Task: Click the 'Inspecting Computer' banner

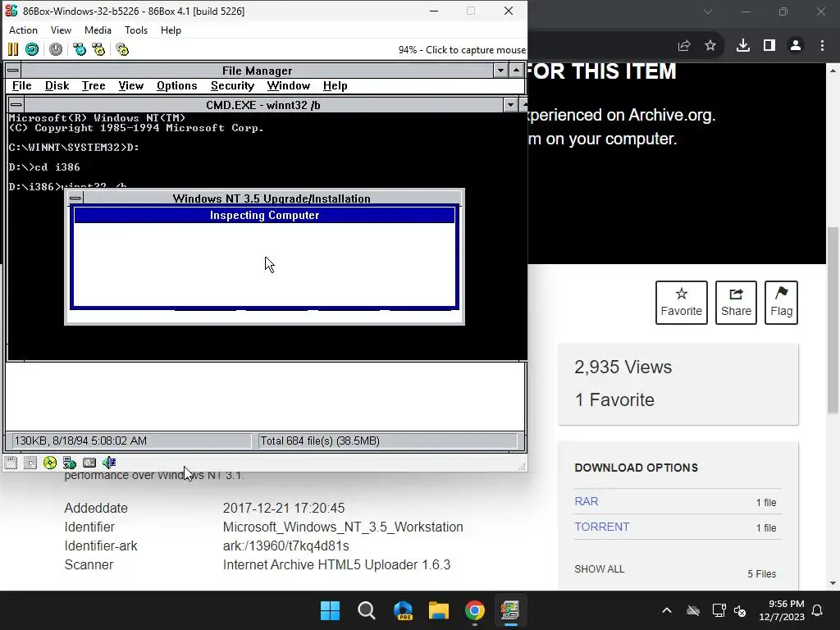Action: coord(265,216)
